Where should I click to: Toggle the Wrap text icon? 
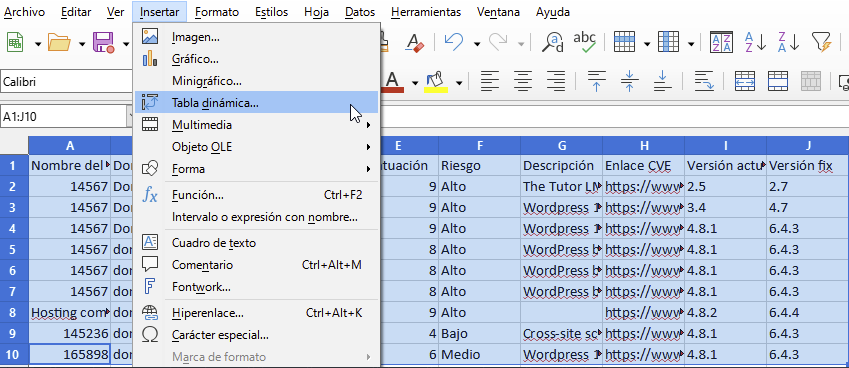(704, 82)
